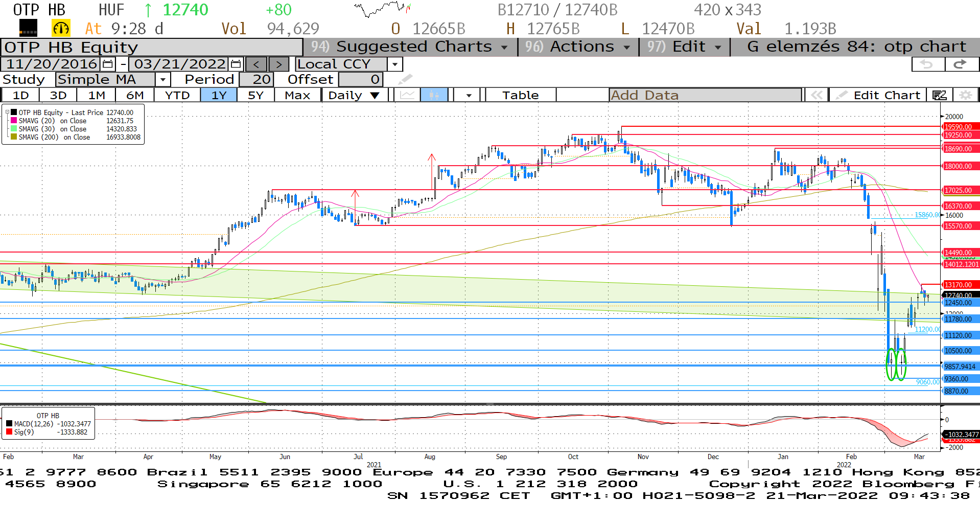Select 6M time range tab
Image resolution: width=980 pixels, height=524 pixels.
[135, 95]
